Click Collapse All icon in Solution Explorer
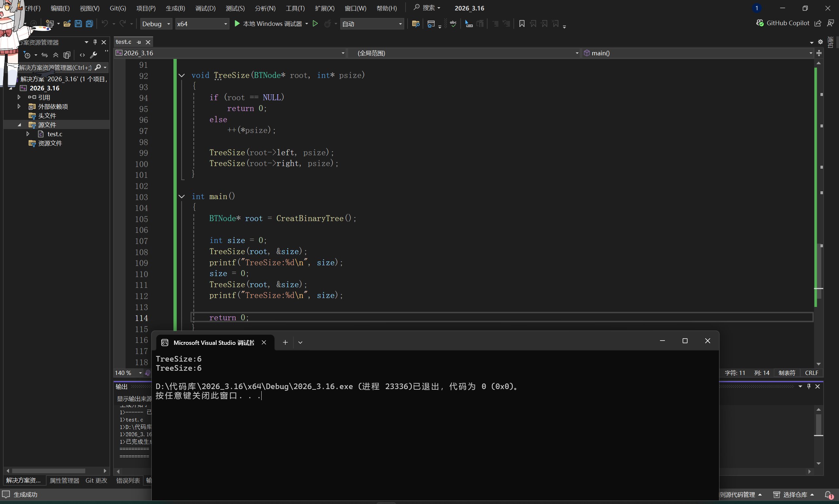The image size is (839, 504). 56,55
